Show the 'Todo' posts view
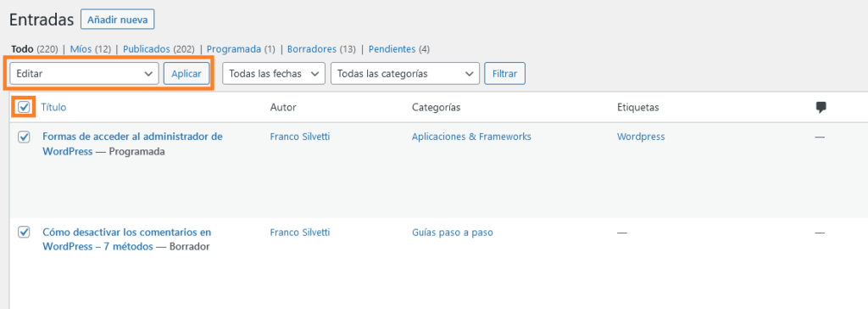The image size is (868, 309). pyautogui.click(x=23, y=49)
